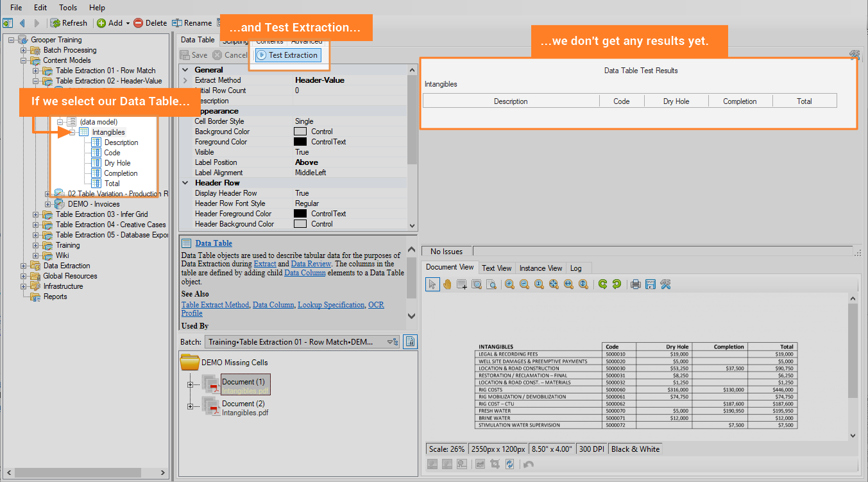Rotate the document clockwise
The height and width of the screenshot is (482, 868).
tap(602, 284)
